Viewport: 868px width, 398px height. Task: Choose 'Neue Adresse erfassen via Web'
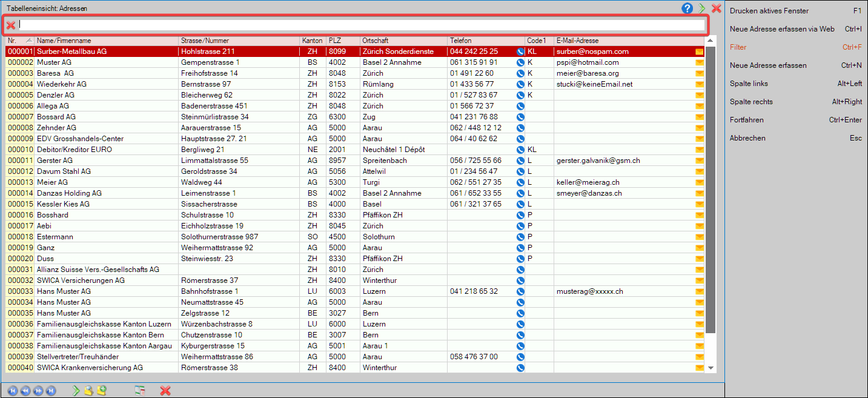[782, 29]
